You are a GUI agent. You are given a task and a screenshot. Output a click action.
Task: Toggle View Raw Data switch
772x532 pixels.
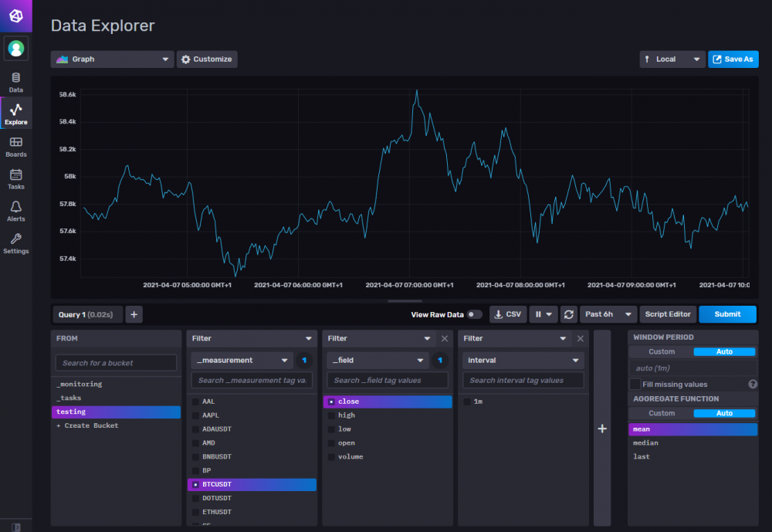[x=474, y=314]
